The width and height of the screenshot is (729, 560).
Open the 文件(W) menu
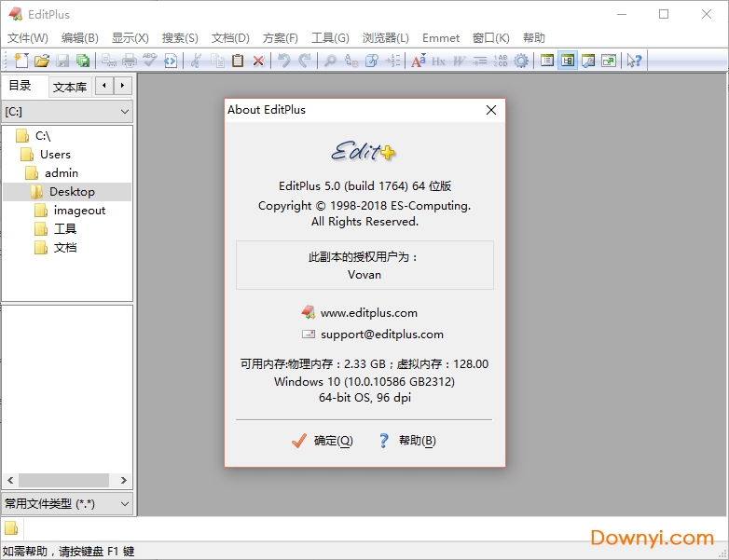28,38
